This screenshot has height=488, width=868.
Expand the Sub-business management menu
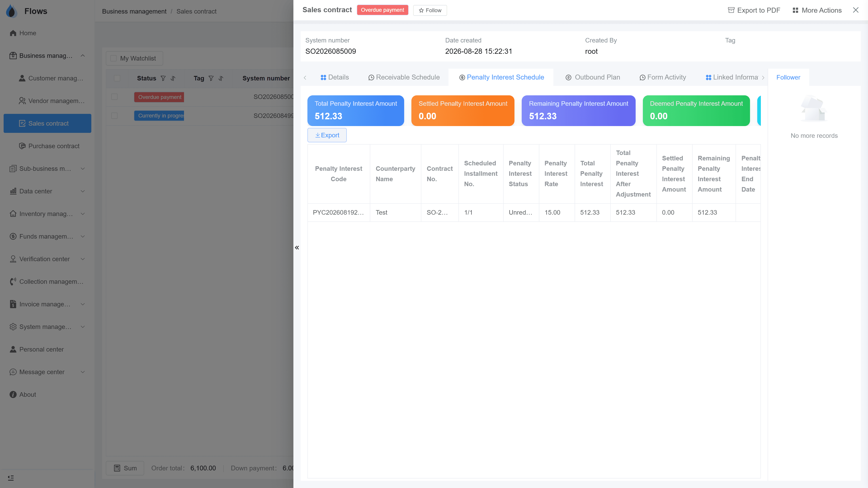pos(83,168)
